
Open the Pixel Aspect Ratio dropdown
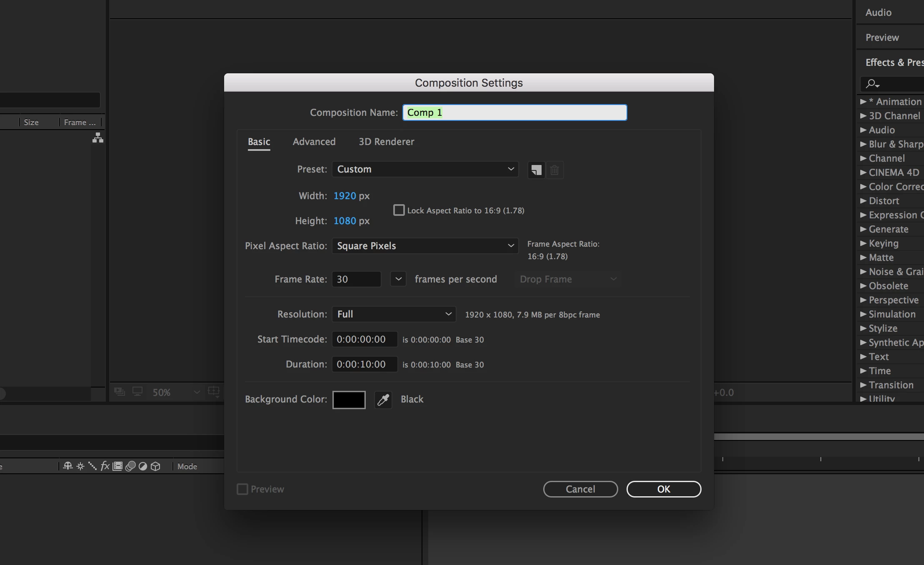pyautogui.click(x=425, y=246)
